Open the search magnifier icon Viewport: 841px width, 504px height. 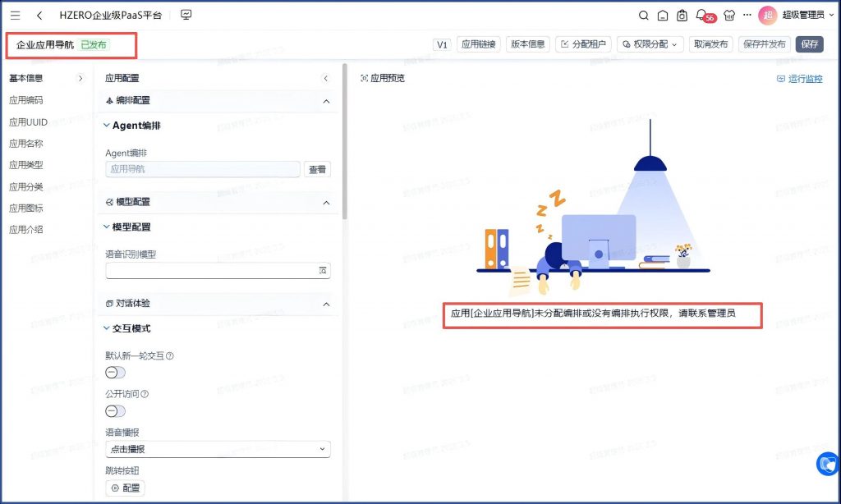[644, 16]
